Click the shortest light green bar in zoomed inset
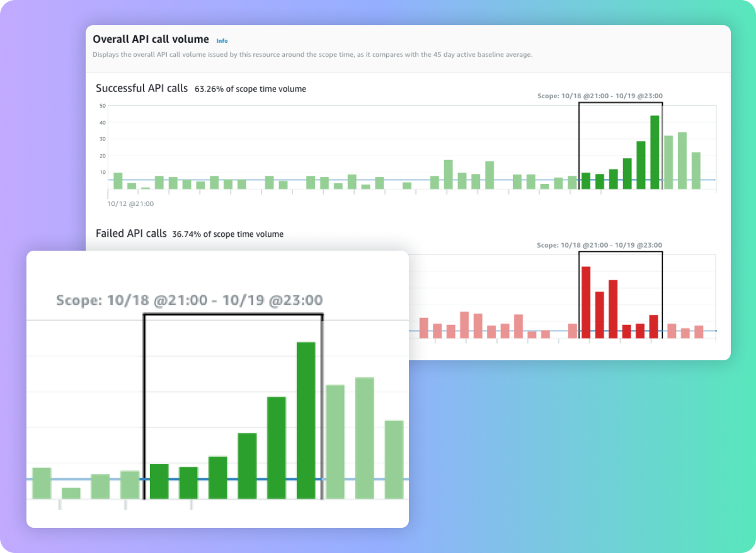 coord(71,493)
